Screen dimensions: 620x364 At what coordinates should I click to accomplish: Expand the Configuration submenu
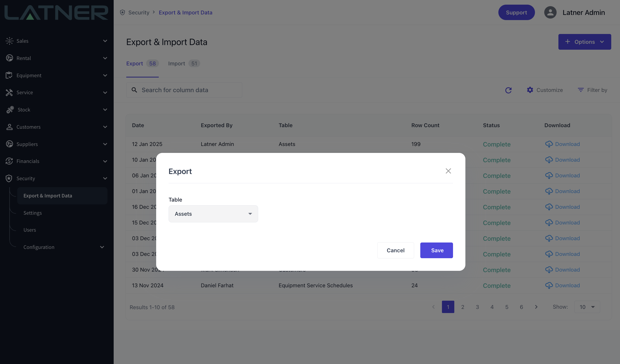102,247
